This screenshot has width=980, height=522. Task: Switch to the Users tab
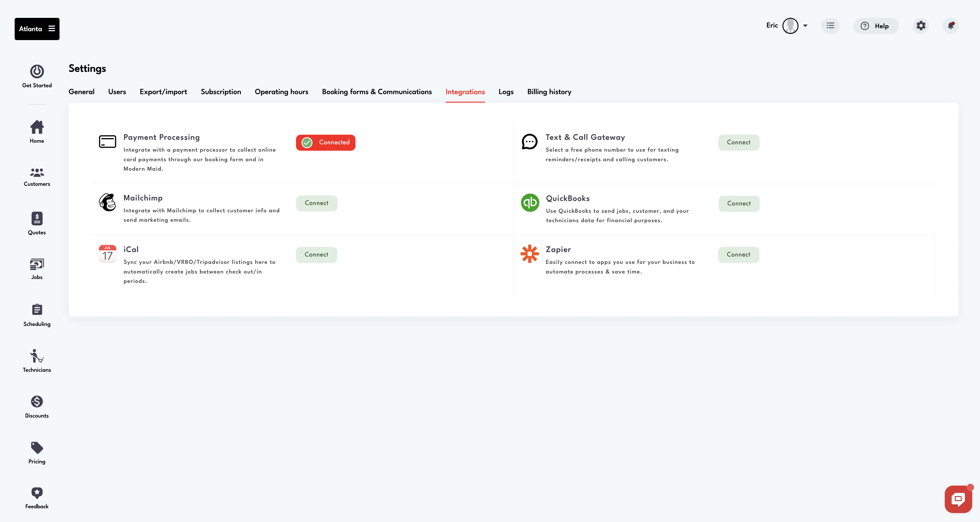coord(117,92)
